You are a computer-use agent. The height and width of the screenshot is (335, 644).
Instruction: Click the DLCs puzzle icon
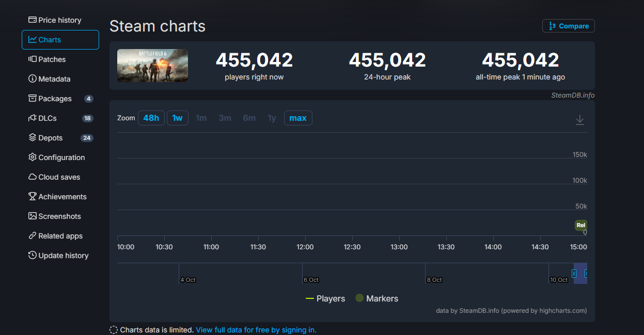(33, 118)
